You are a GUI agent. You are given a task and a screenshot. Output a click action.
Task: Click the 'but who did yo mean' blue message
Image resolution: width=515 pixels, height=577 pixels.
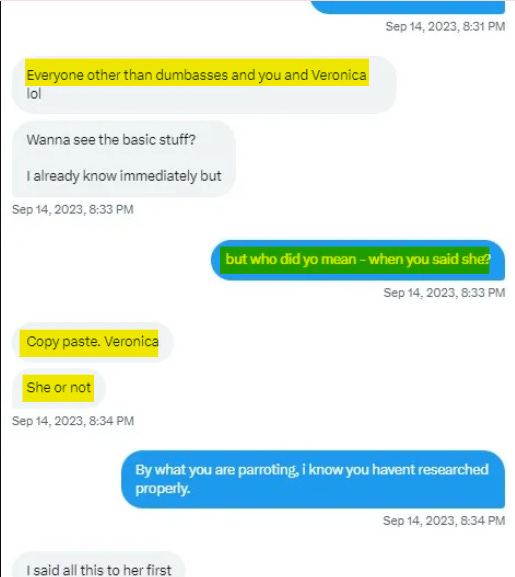[358, 260]
